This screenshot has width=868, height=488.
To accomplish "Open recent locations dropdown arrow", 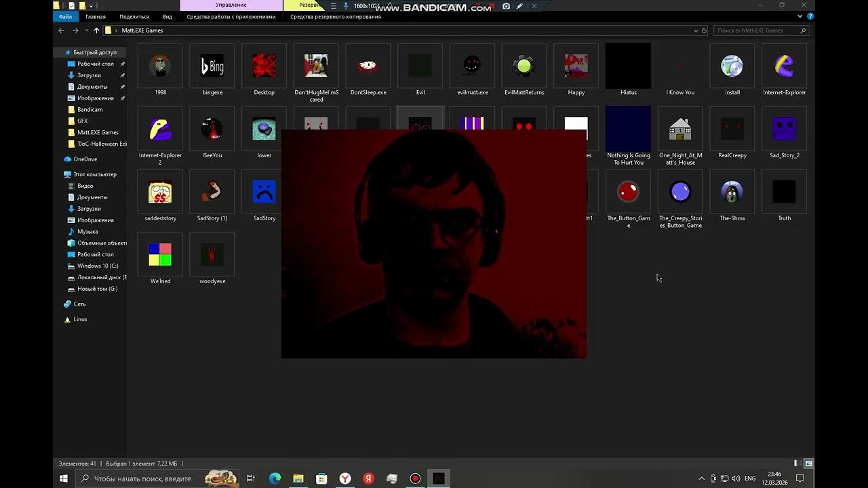I will (x=86, y=30).
